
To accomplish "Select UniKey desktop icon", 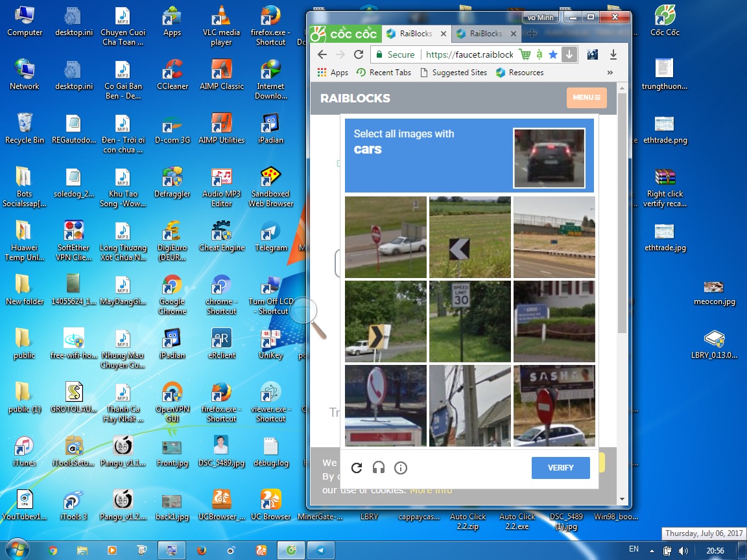I will pos(270,344).
